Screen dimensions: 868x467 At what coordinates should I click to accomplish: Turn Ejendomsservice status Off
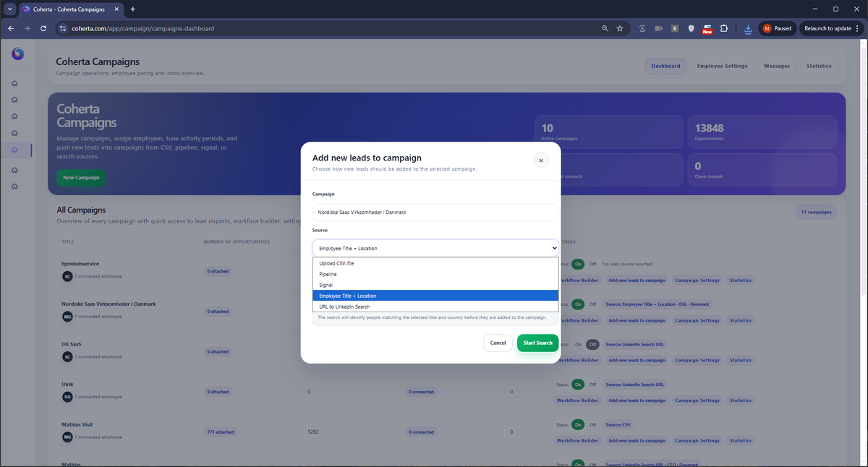click(x=592, y=264)
